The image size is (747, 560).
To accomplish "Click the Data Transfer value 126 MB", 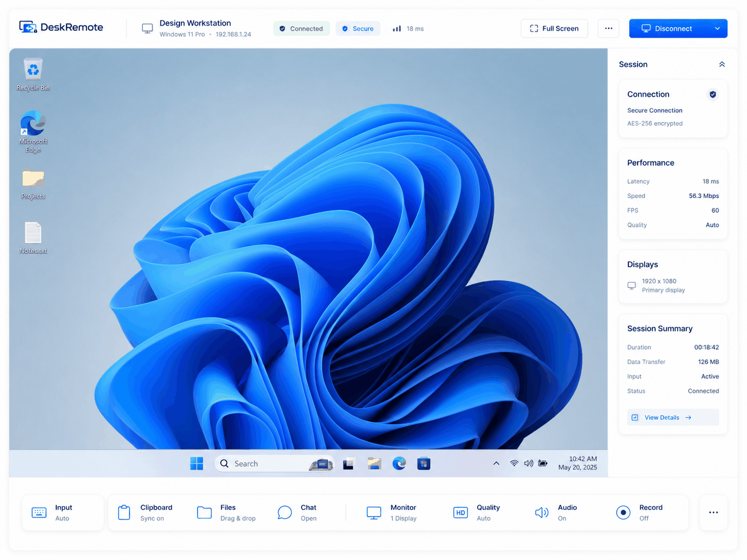I will 708,362.
